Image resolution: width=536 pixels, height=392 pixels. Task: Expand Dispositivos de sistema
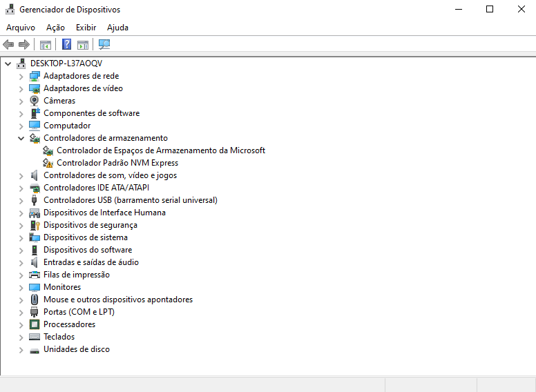[x=21, y=238]
